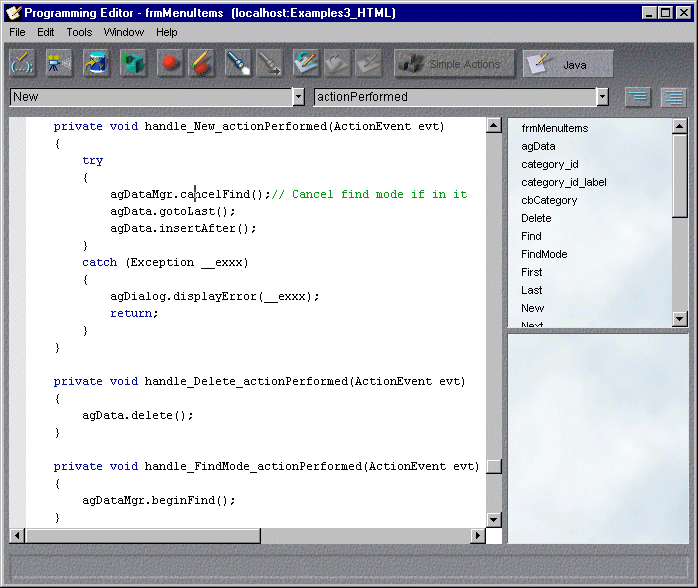Select Find in the object list
Screen dimensions: 698x588
531,236
